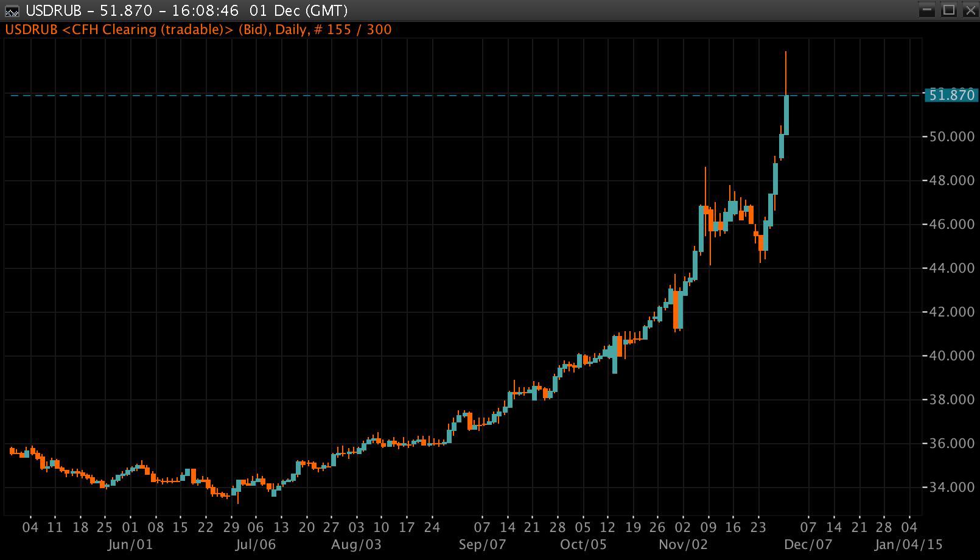Click the USDRUB title bar text
Image resolution: width=980 pixels, height=560 pixels.
pyautogui.click(x=186, y=11)
